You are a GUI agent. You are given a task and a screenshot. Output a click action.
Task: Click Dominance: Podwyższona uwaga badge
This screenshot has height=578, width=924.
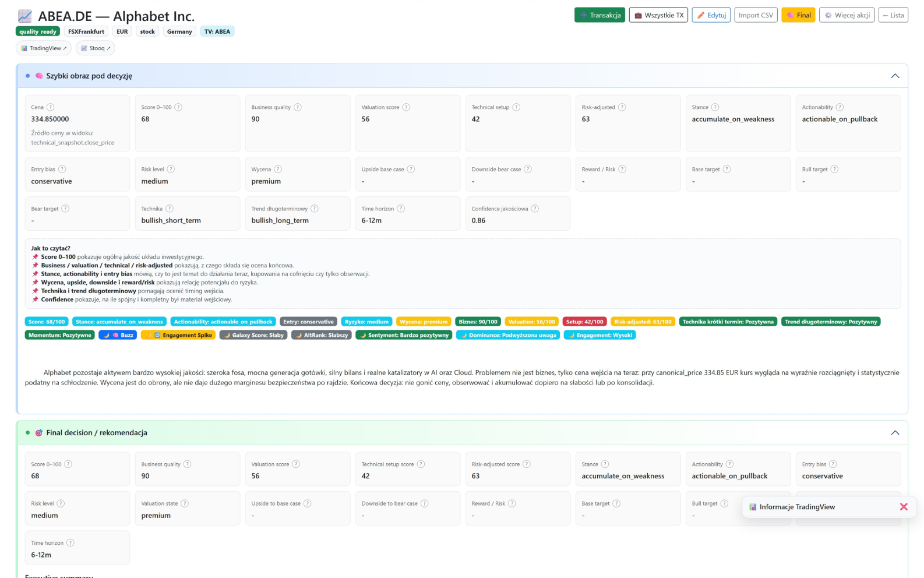pyautogui.click(x=508, y=335)
